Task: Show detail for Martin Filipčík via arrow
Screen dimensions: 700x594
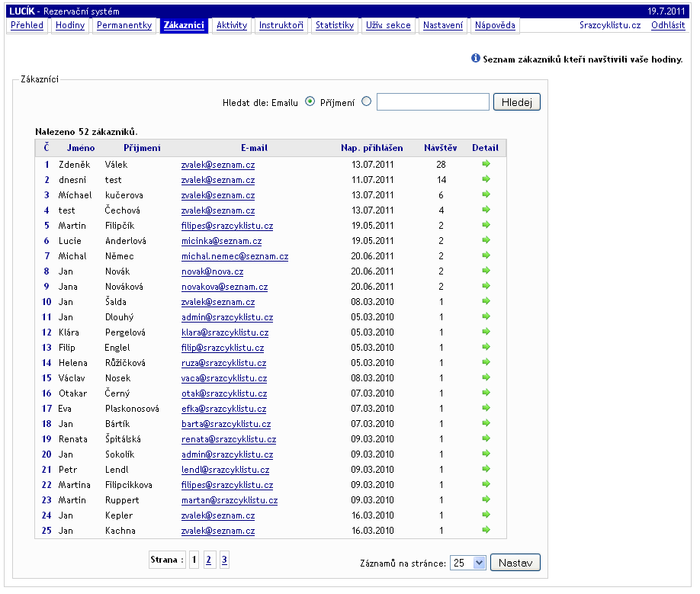Action: pos(486,225)
